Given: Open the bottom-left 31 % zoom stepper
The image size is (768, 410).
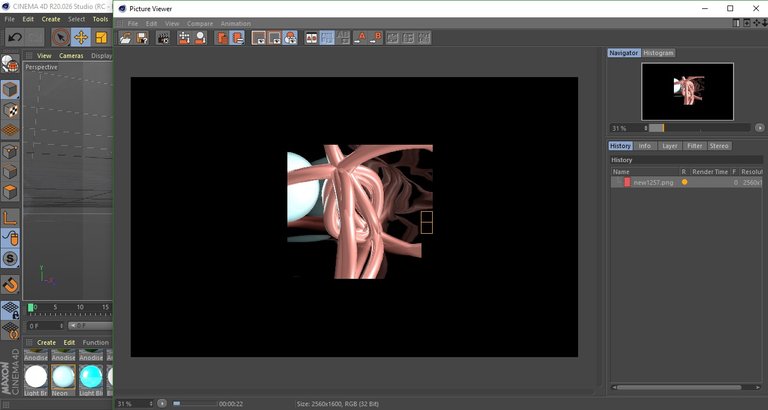Looking at the screenshot, I should [151, 404].
